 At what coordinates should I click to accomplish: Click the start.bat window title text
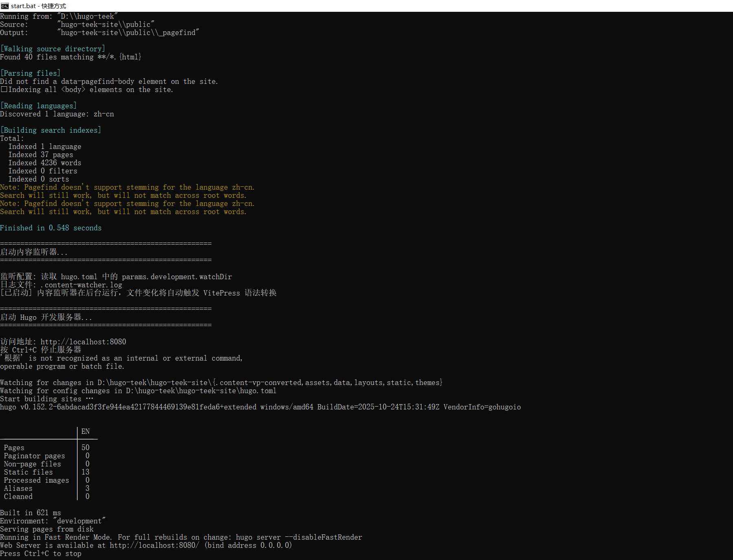tap(38, 6)
